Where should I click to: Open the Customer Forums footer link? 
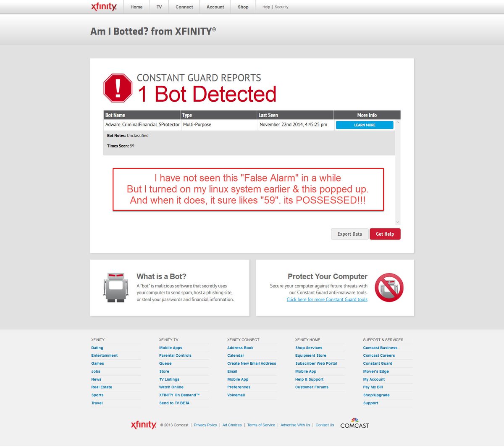312,387
